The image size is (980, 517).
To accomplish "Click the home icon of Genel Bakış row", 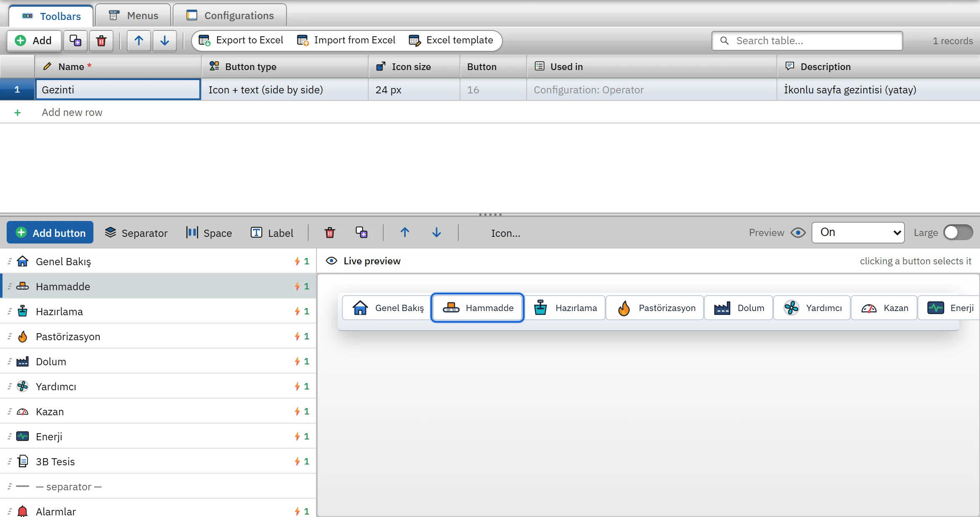I will pyautogui.click(x=23, y=261).
